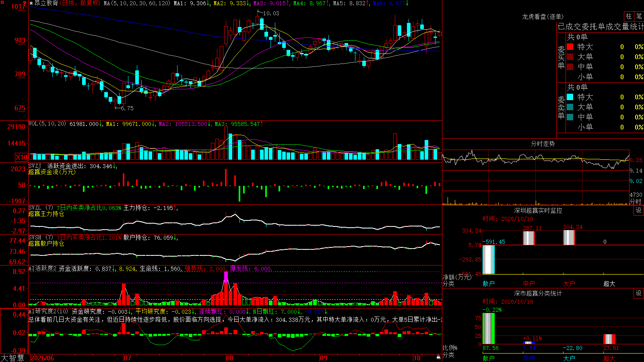Switch order view to 柱 mode
The height and width of the screenshot is (362, 644).
629,16
